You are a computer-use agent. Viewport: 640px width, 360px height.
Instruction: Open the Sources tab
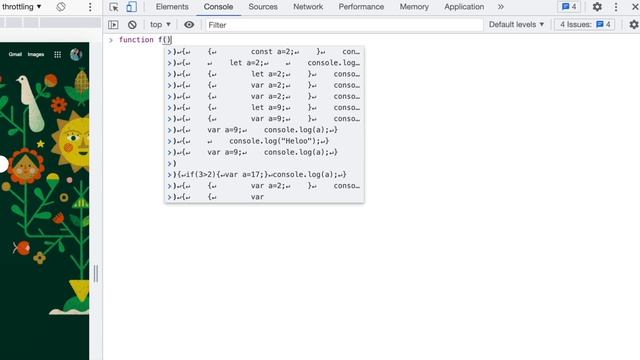point(263,7)
